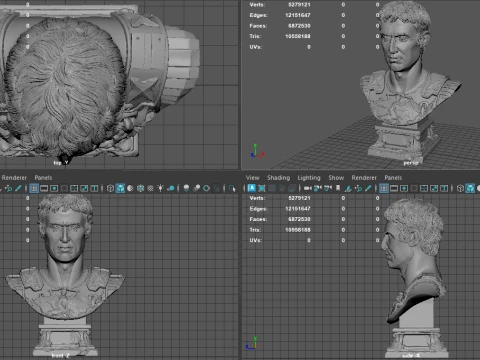480x360 pixels.
Task: Toggle textured display in front view
Action: click(x=150, y=189)
